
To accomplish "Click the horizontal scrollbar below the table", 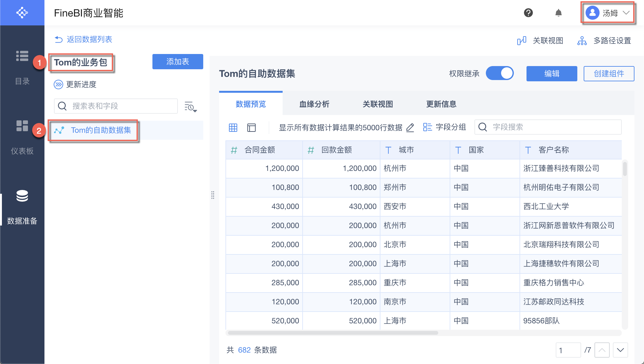I will point(333,333).
